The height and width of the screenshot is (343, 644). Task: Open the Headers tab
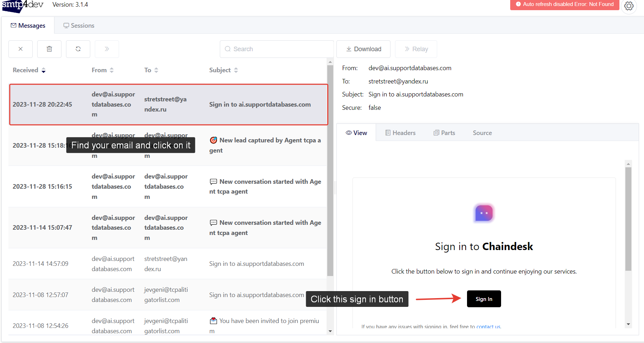click(x=400, y=133)
